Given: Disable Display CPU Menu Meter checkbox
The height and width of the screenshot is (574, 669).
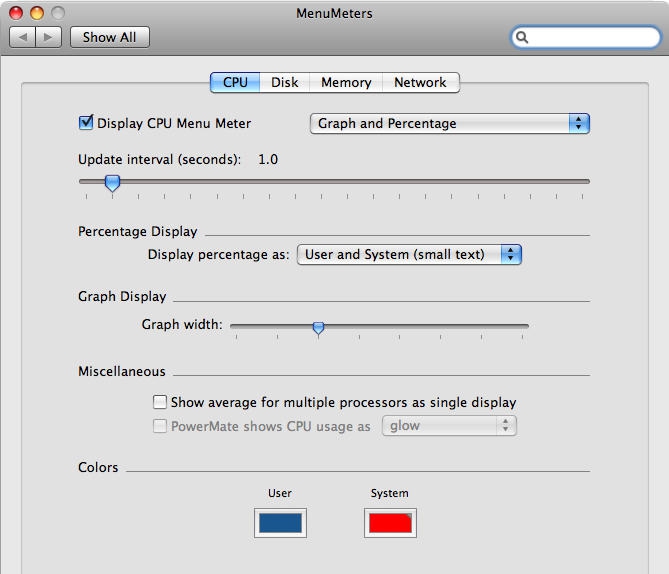Looking at the screenshot, I should (x=86, y=123).
